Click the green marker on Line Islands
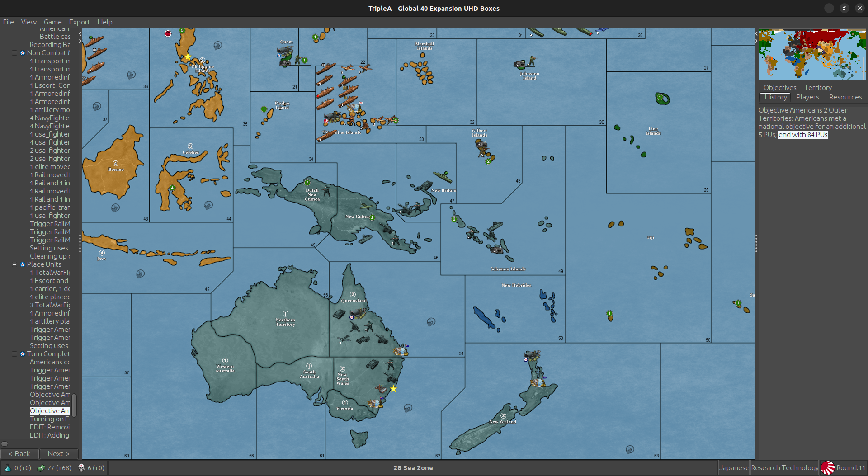Image resolution: width=868 pixels, height=476 pixels. (x=660, y=97)
